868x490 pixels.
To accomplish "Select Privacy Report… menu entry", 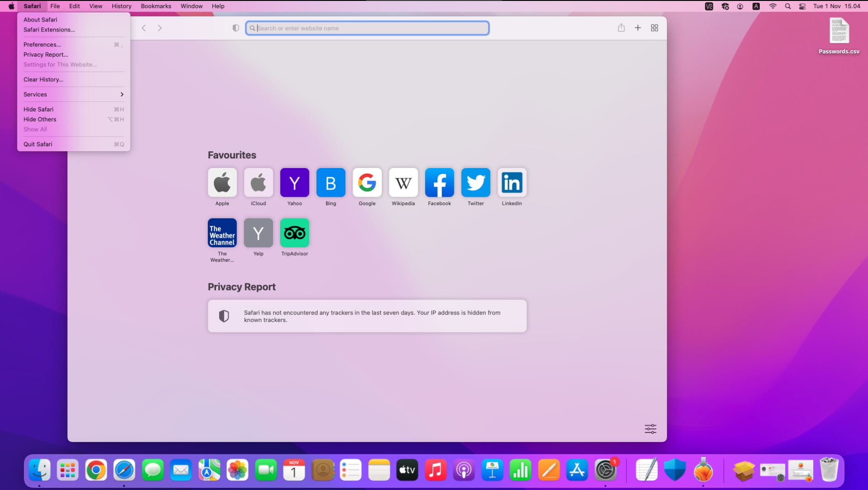I will [x=74, y=55].
